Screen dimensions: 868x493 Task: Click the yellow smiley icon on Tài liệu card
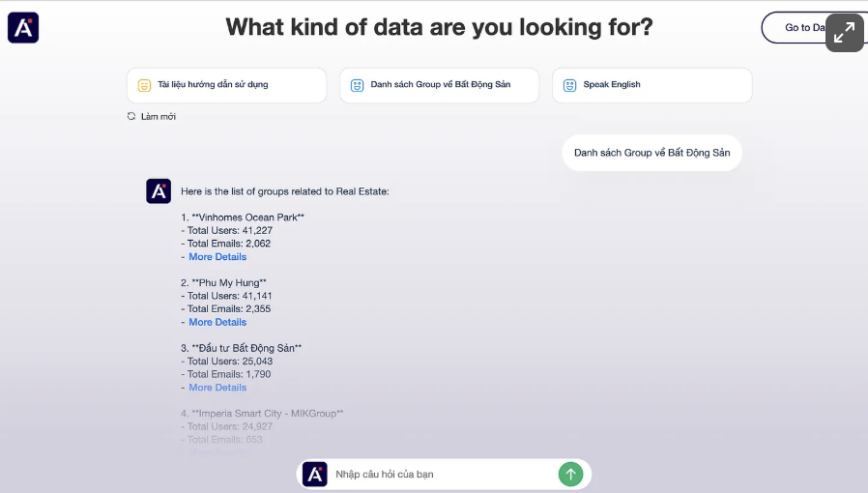[x=144, y=85]
